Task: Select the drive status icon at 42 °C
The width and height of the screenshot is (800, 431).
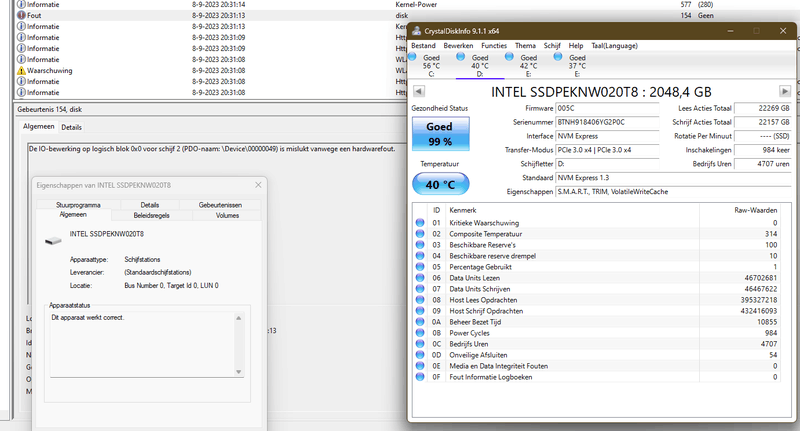Action: point(509,57)
